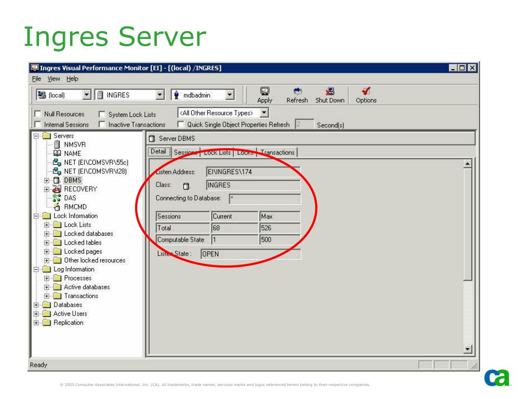Collapse the Lock Information tree node
This screenshot has height=399, width=532.
[x=36, y=216]
